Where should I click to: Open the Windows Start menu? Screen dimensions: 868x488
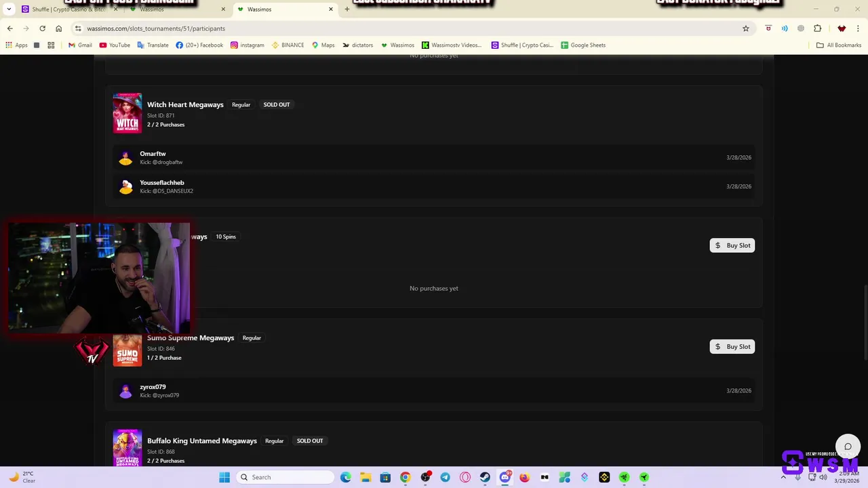click(x=224, y=477)
